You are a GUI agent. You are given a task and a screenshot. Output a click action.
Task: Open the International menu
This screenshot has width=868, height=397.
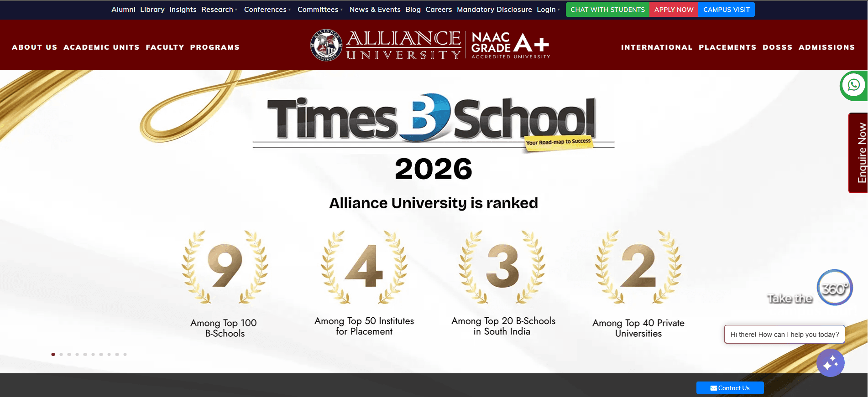tap(657, 47)
